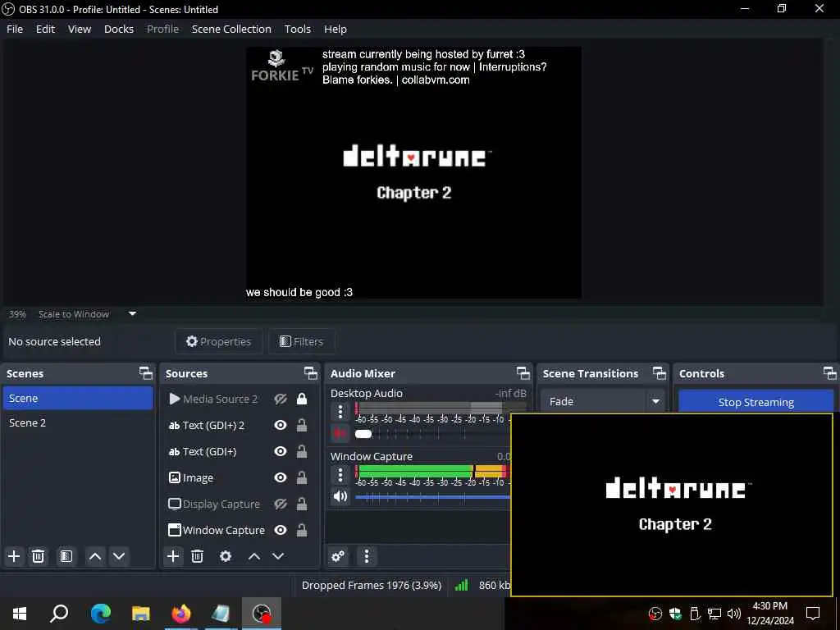
Task: Mute Window Capture audio speaker icon
Action: pos(340,496)
